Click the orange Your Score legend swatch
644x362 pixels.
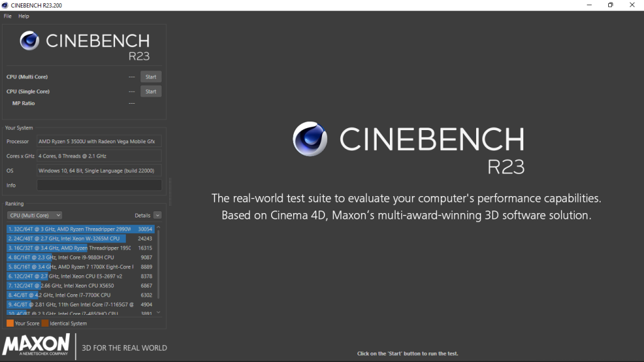[x=10, y=324]
